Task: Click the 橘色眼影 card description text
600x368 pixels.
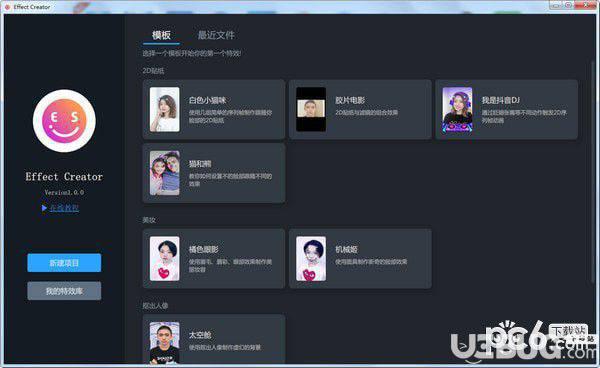Action: pos(230,265)
